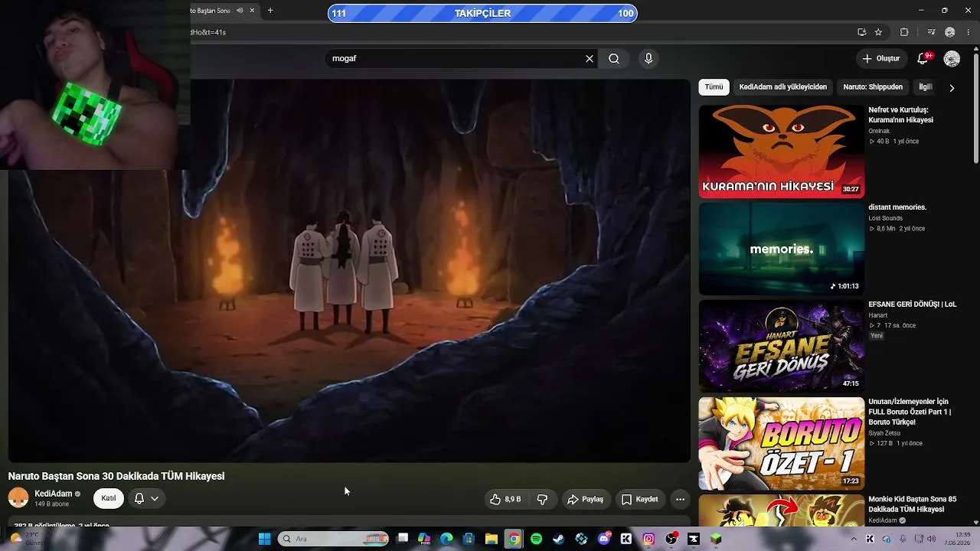Open Chrome from the taskbar
The image size is (980, 551).
pos(514,539)
